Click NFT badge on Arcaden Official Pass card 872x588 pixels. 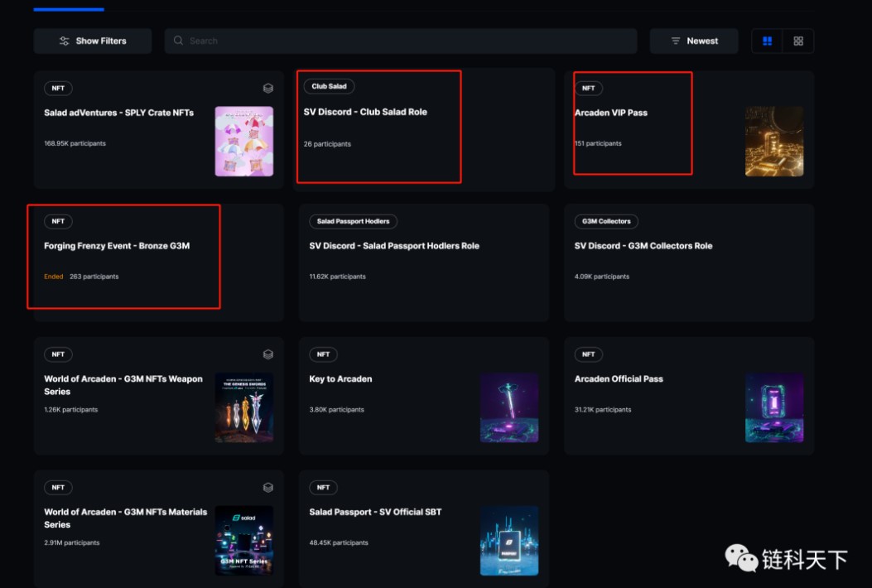coord(589,354)
